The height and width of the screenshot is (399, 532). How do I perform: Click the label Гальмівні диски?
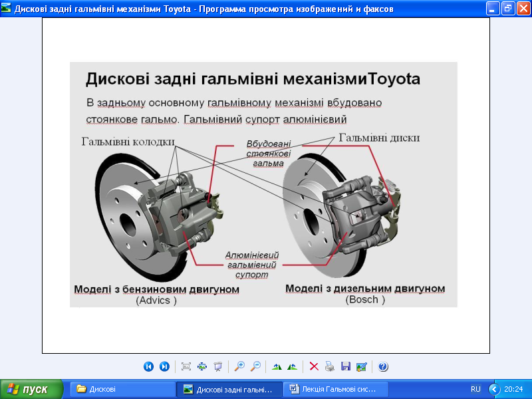[x=379, y=138]
